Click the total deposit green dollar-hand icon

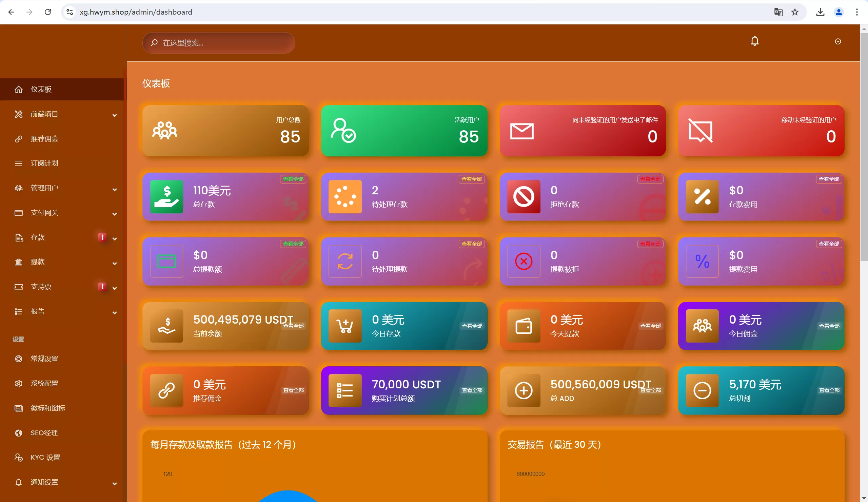166,197
